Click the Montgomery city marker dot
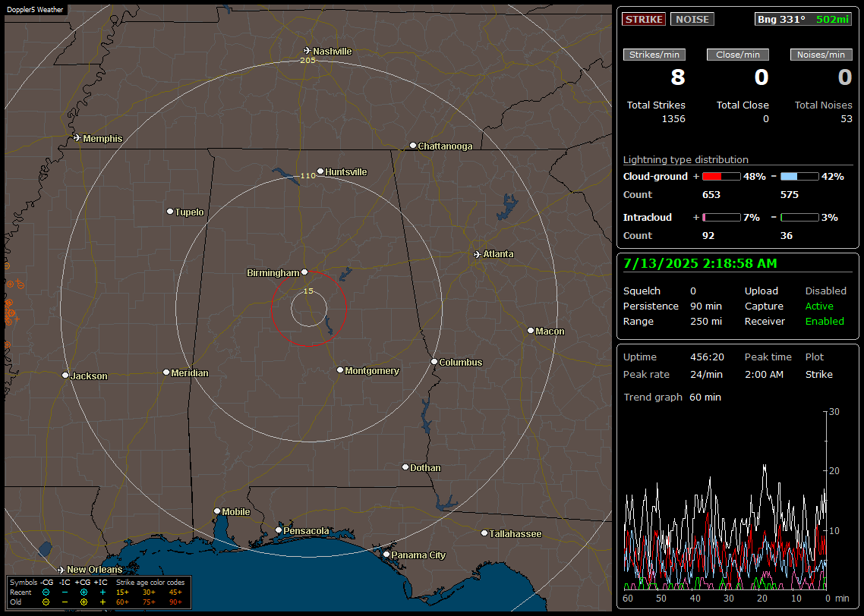The image size is (864, 616). pos(340,370)
